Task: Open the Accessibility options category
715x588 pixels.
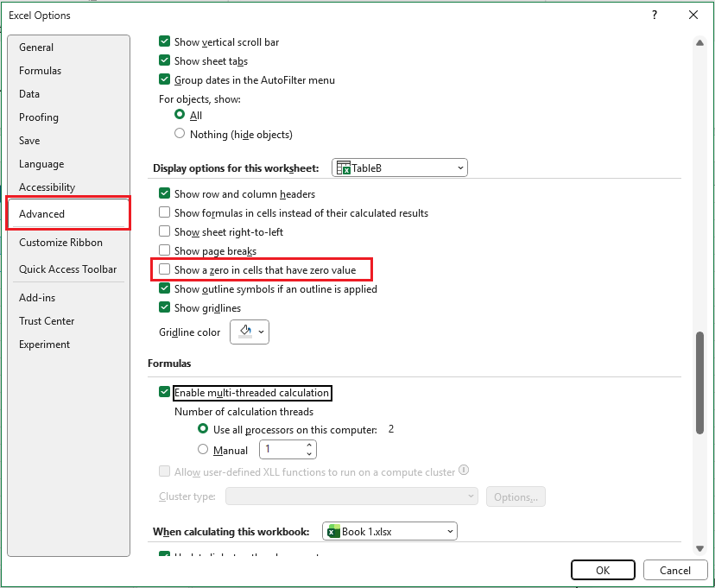Action: click(x=47, y=187)
